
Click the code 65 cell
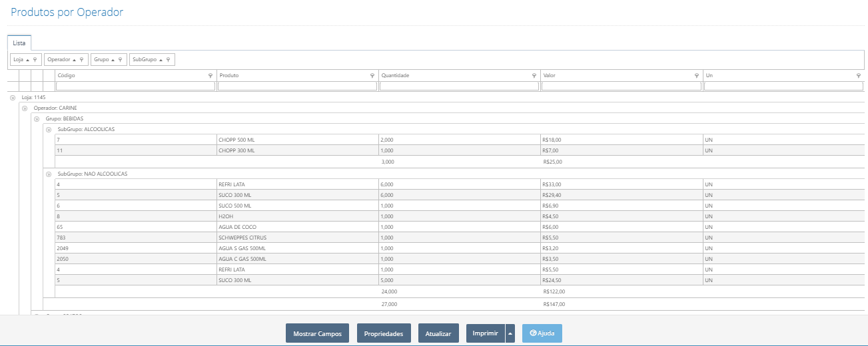coord(135,227)
